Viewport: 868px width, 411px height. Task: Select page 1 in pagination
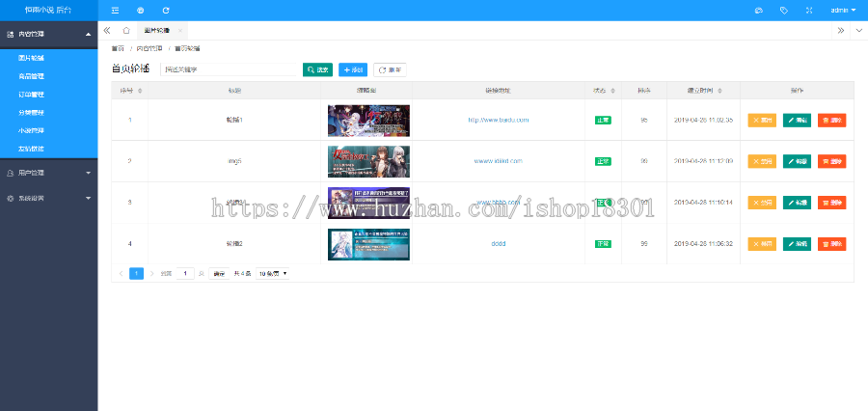pyautogui.click(x=136, y=274)
